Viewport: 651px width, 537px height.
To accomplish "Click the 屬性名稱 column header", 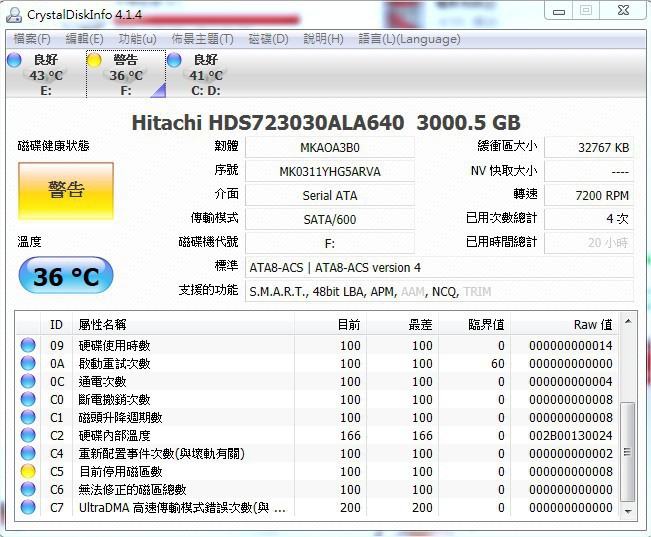I will (184, 324).
